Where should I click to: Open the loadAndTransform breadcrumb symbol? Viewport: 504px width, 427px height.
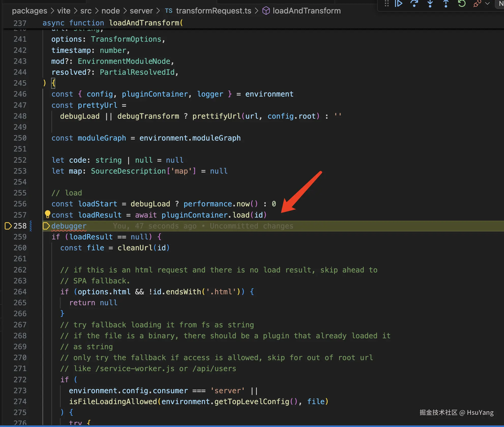[x=306, y=11]
